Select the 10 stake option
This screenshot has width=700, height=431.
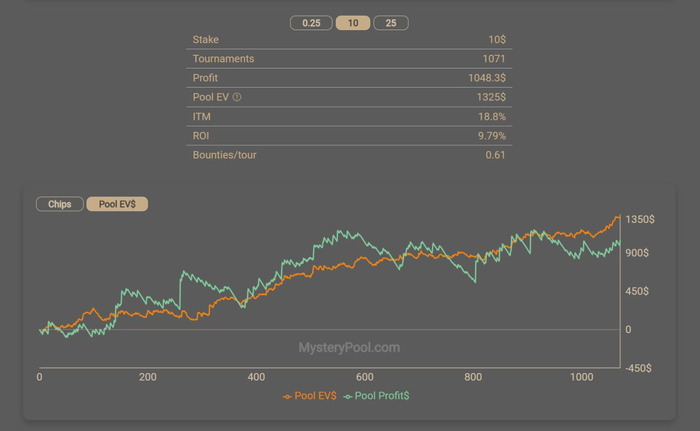pyautogui.click(x=352, y=23)
